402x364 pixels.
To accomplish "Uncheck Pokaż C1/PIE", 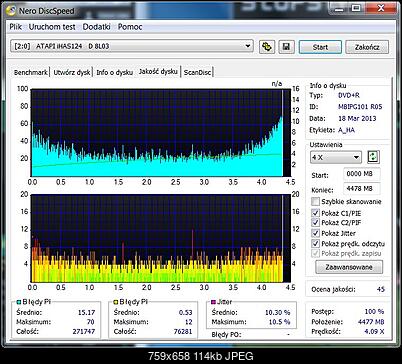I will 315,213.
